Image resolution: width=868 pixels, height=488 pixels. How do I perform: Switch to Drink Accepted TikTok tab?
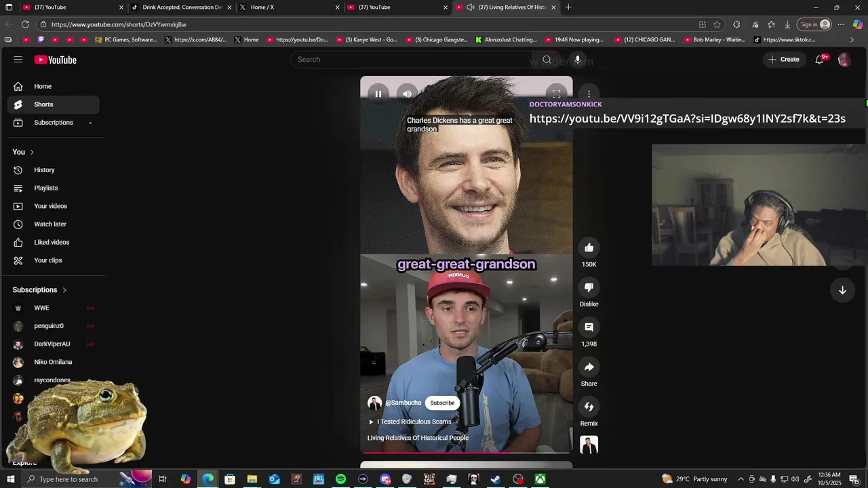click(181, 7)
